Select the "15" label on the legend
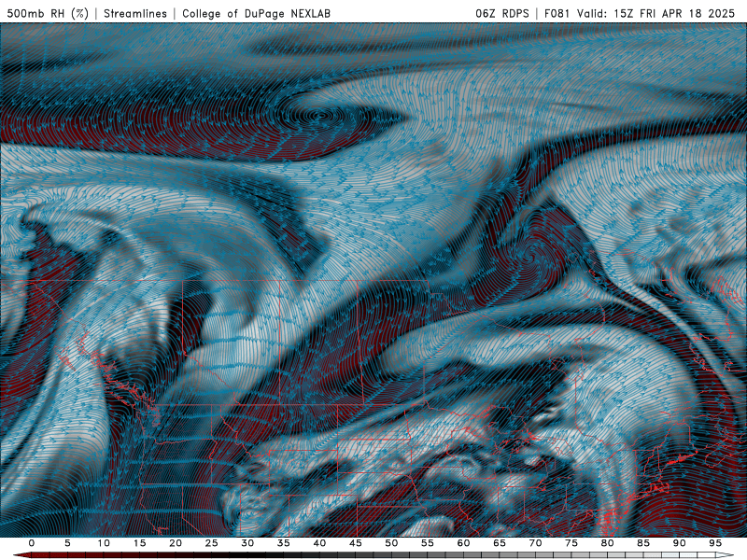Viewport: 747px width, 560px height. pos(139,543)
